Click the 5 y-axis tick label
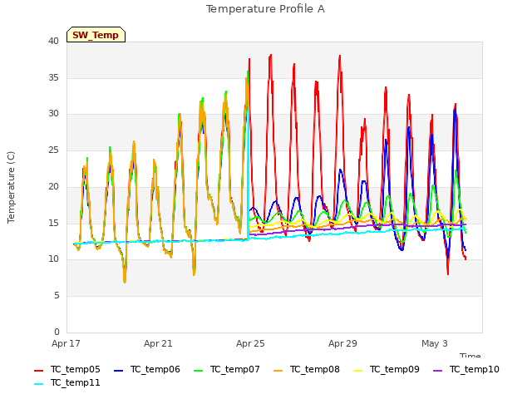The width and height of the screenshot is (532, 399). pyautogui.click(x=57, y=296)
